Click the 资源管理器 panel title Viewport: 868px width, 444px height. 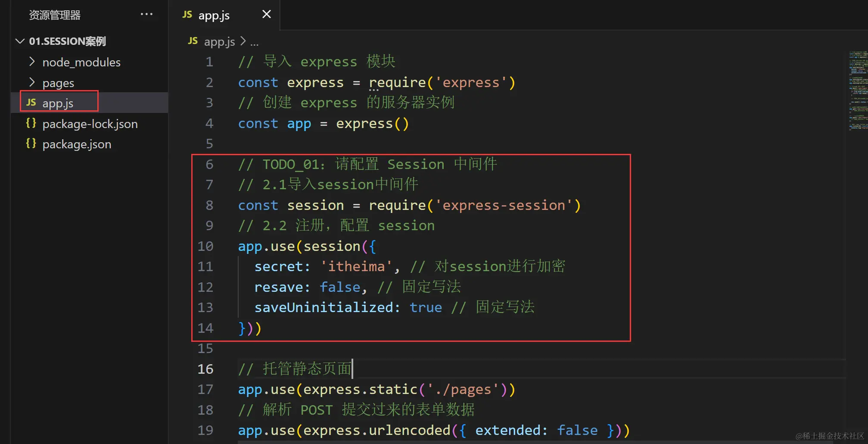(55, 15)
